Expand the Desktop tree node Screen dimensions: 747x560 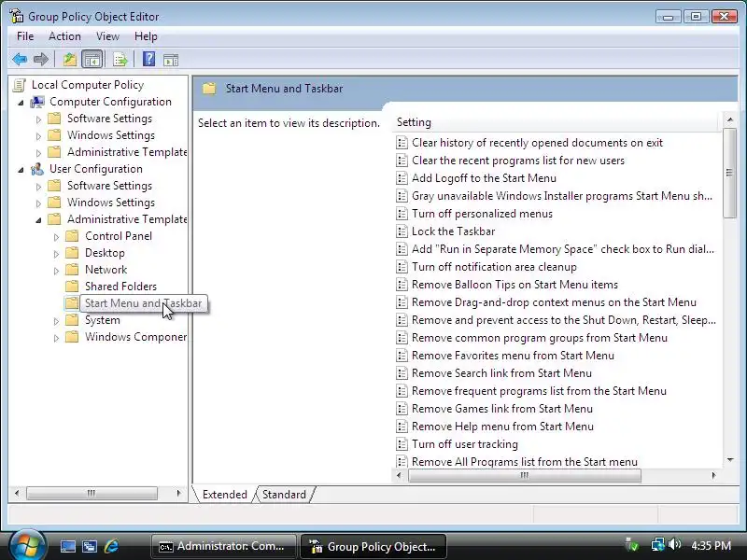(56, 254)
